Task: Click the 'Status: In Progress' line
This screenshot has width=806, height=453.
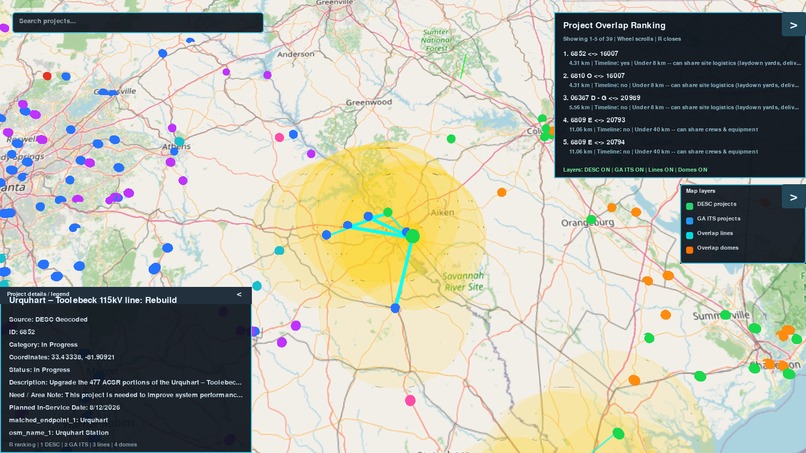Action: 39,370
